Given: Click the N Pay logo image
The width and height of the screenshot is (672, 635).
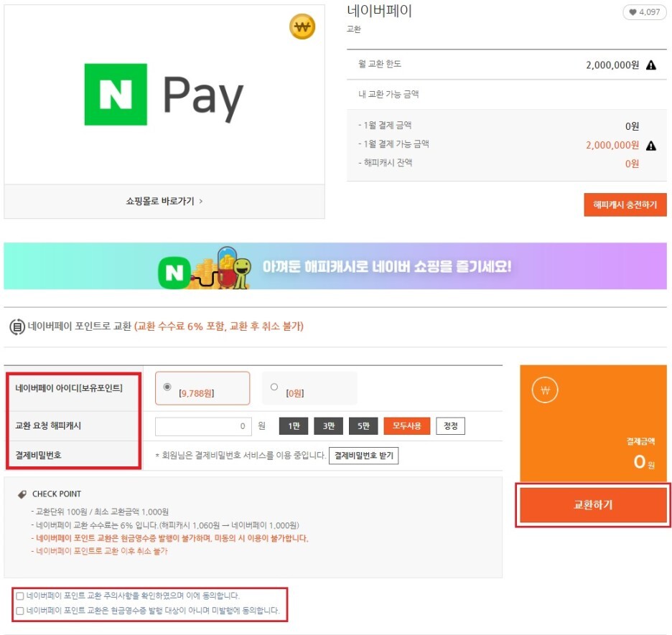Looking at the screenshot, I should (164, 95).
